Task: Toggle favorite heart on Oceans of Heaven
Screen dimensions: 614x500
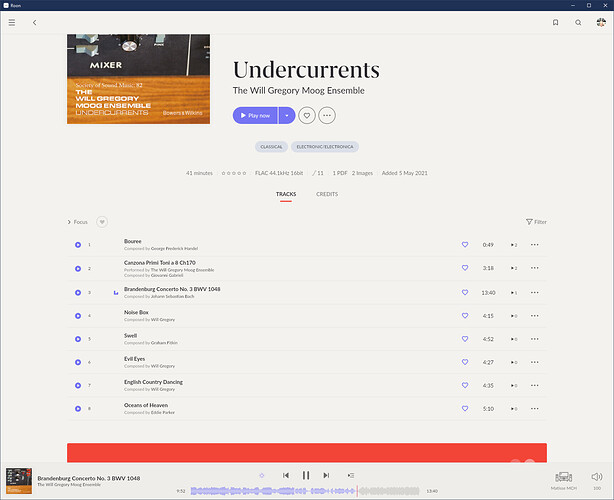Action: [x=465, y=408]
